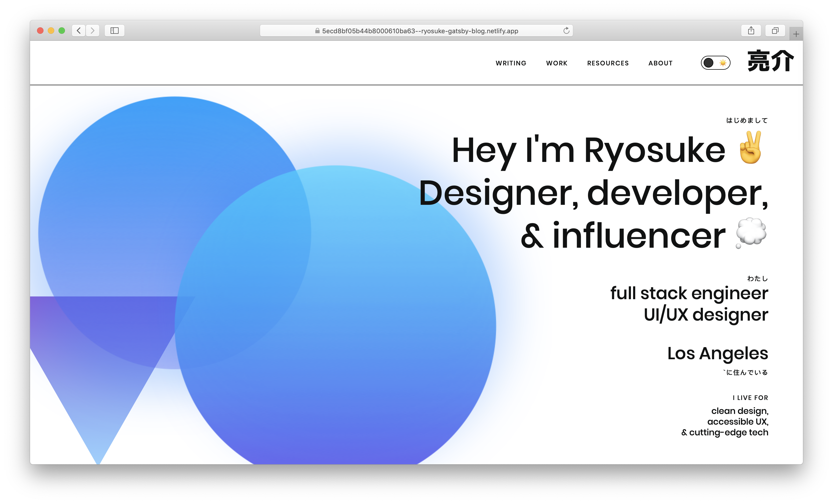This screenshot has width=833, height=504.
Task: Toggle the sidebar icon in the browser toolbar
Action: (114, 30)
